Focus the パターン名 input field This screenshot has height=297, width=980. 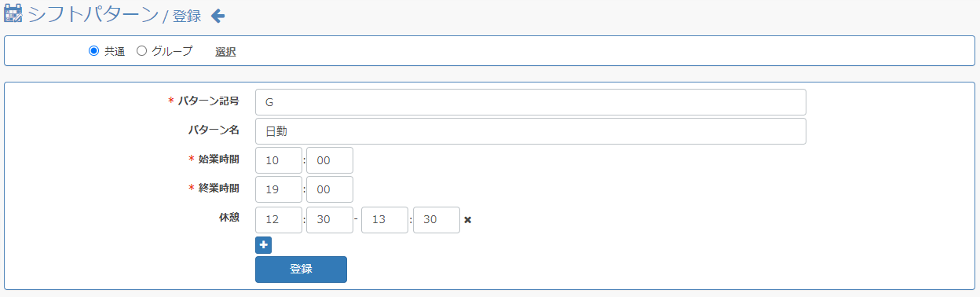coord(531,131)
